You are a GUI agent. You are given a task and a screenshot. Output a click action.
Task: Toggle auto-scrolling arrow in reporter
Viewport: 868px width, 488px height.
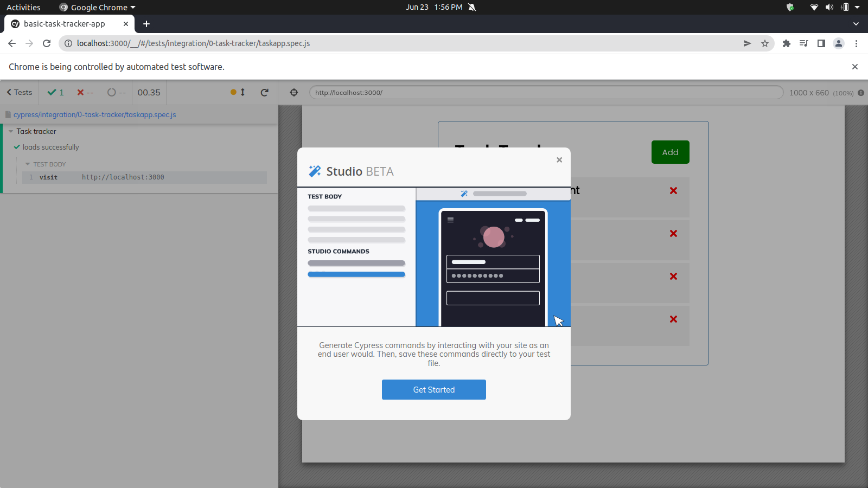coord(242,92)
